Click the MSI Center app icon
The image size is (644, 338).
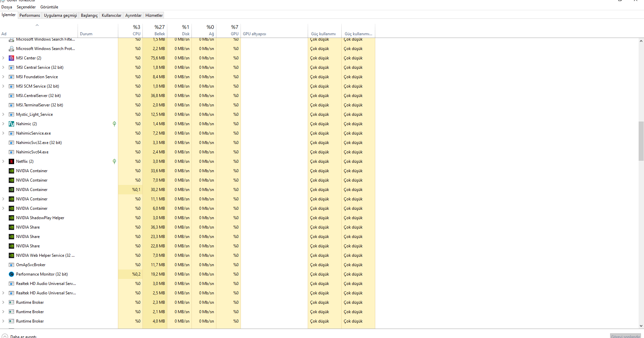(x=11, y=58)
